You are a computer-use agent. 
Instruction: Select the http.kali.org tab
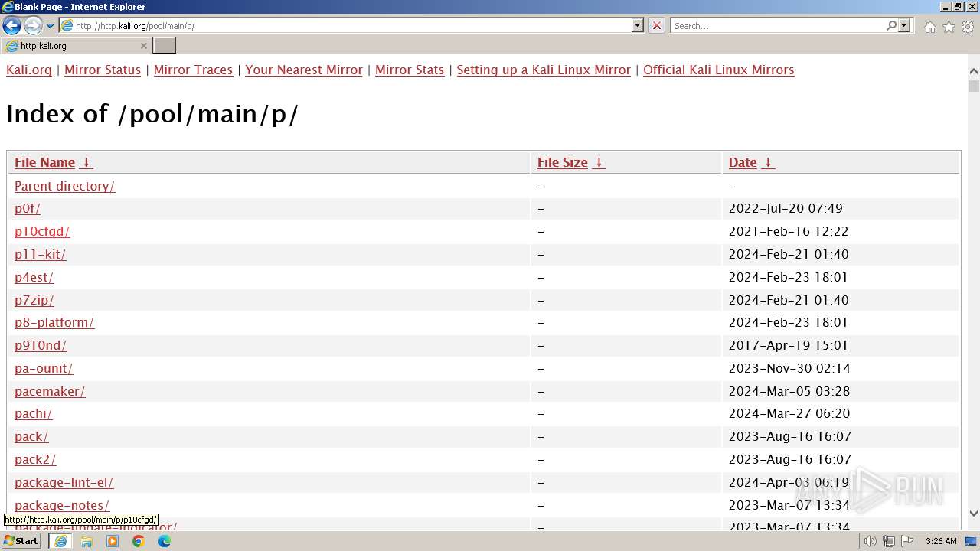[75, 46]
